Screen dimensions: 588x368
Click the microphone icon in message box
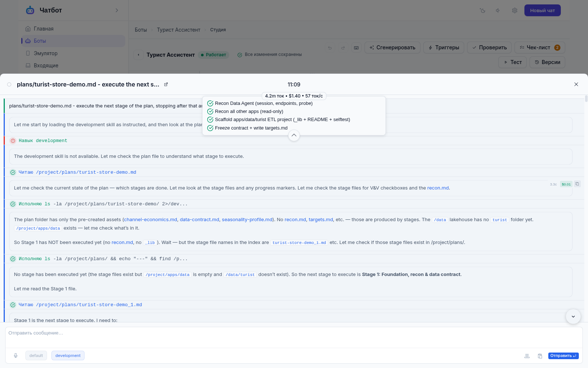click(15, 355)
